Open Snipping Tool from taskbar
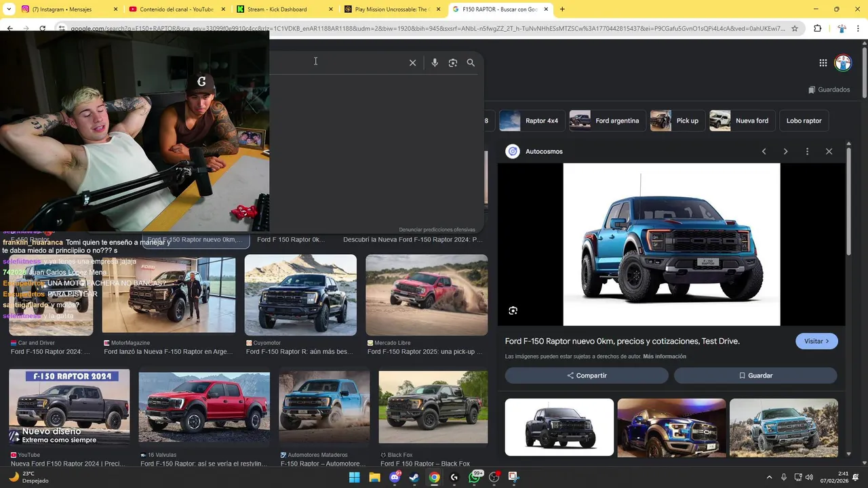The image size is (868, 488). (x=513, y=477)
